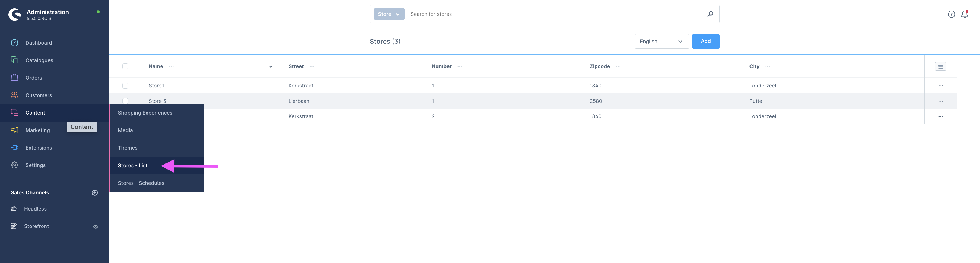This screenshot has width=980, height=263.
Task: Open Zipcode column options dots
Action: (x=618, y=67)
